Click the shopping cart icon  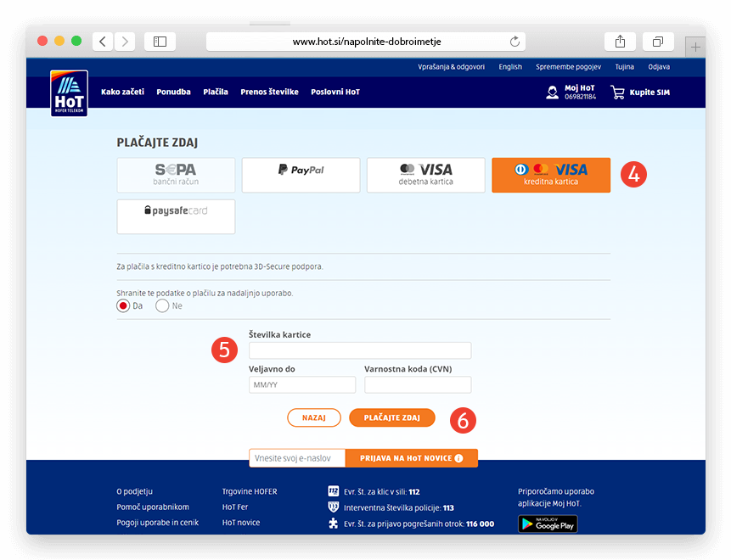618,92
